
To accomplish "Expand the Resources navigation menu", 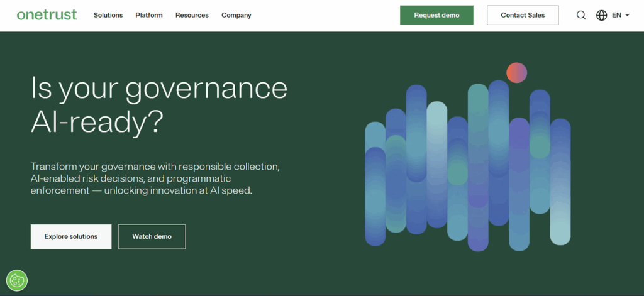I will [192, 15].
